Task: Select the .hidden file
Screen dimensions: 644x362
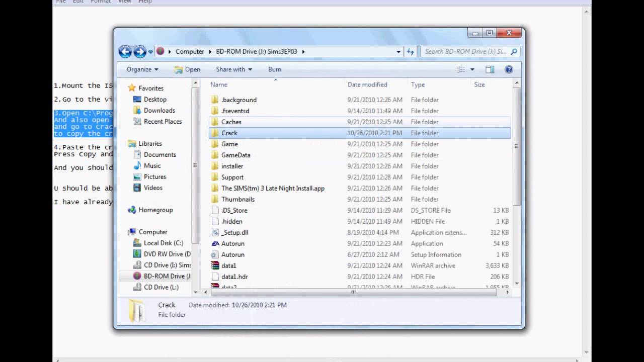Action: click(232, 221)
